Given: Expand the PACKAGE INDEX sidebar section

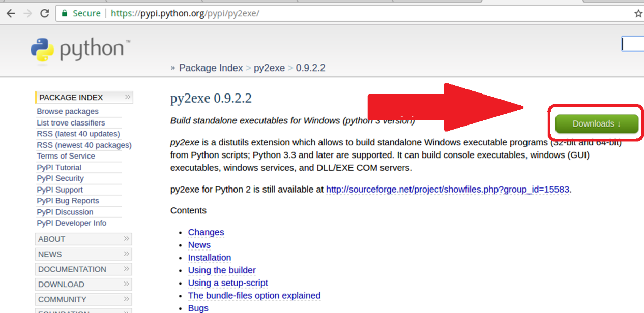Looking at the screenshot, I should [x=84, y=97].
